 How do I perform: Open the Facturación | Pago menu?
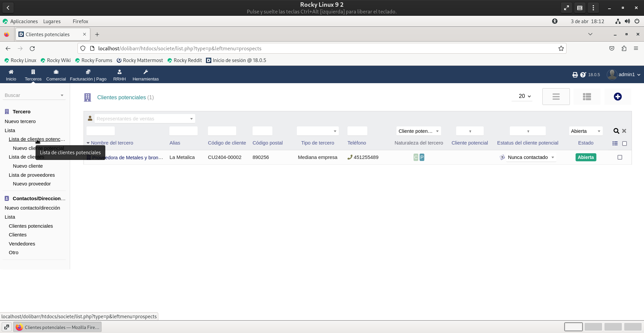[88, 75]
